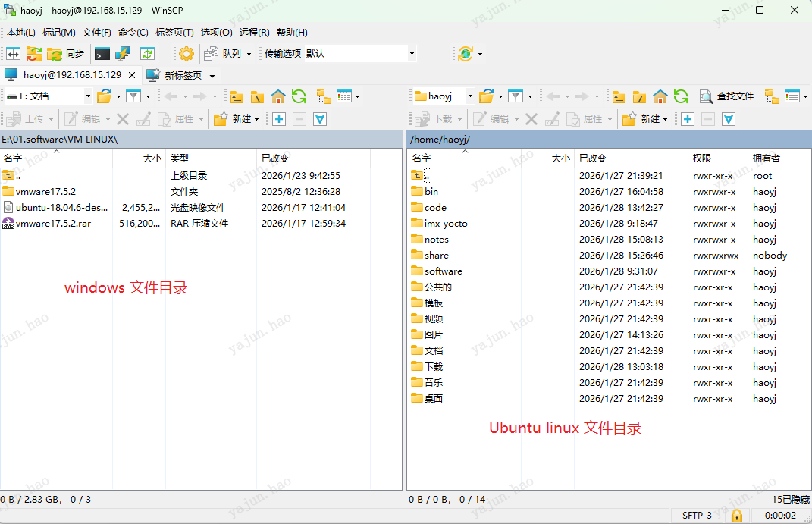Go to local parent directory icon
812x524 pixels.
pyautogui.click(x=237, y=96)
